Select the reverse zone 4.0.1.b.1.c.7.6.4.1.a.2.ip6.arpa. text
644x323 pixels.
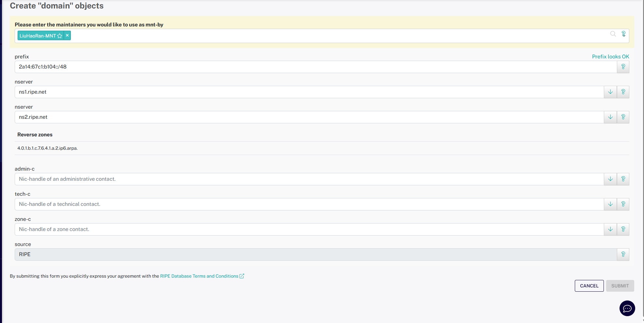pos(47,148)
